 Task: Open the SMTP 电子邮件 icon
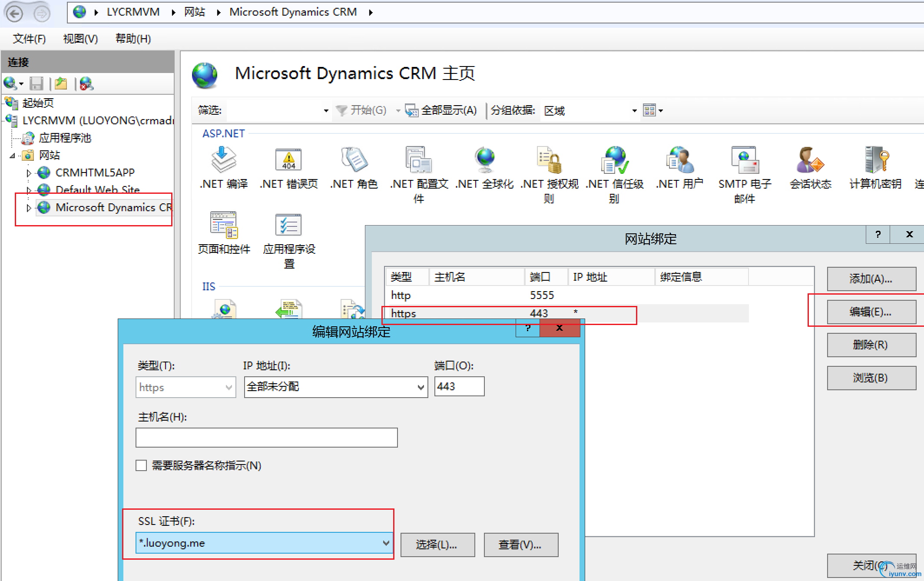[745, 160]
